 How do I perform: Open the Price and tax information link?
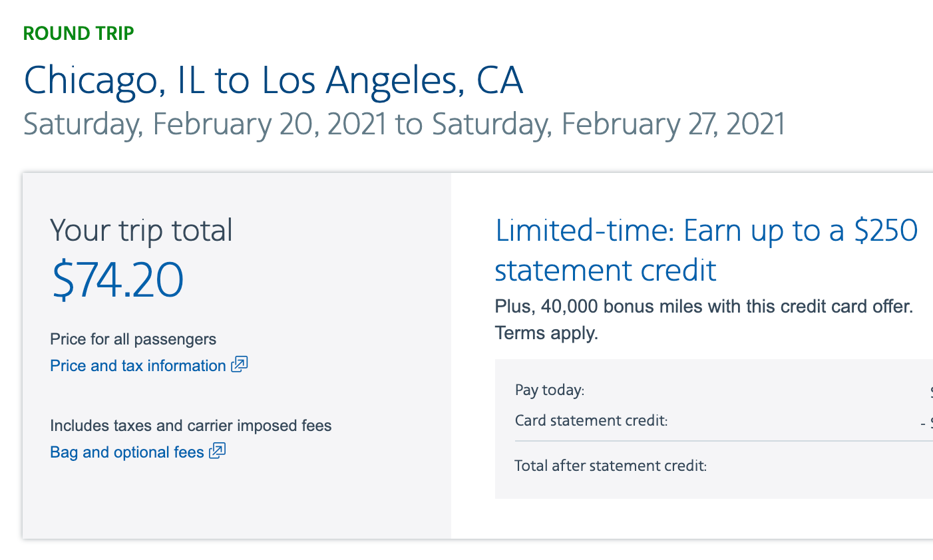pyautogui.click(x=138, y=366)
